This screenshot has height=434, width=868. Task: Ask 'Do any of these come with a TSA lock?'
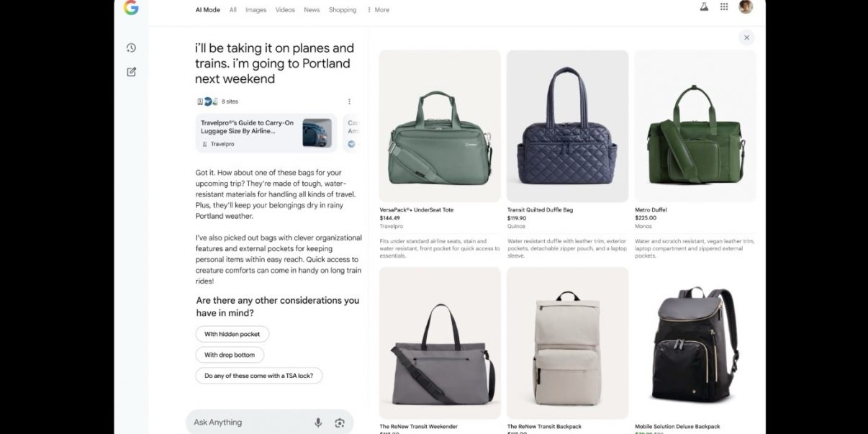258,376
